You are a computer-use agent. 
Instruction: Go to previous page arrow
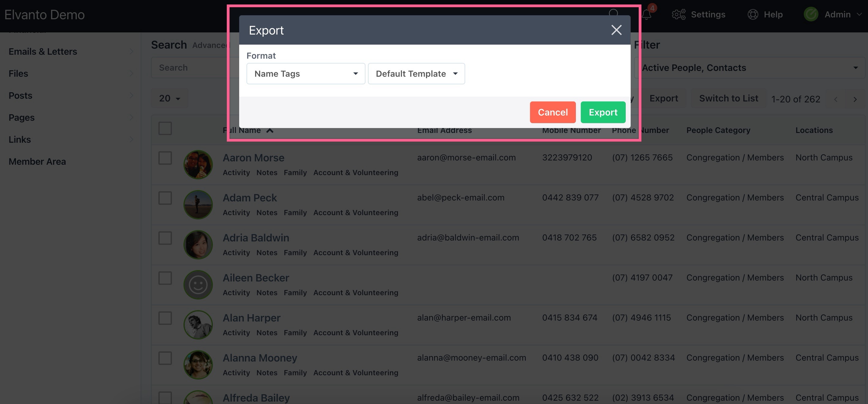click(836, 99)
